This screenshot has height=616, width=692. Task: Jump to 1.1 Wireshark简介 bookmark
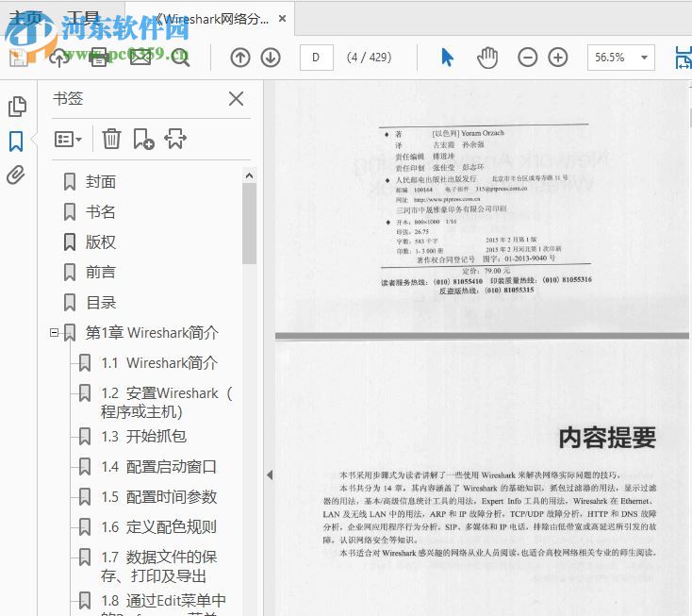[x=159, y=362]
